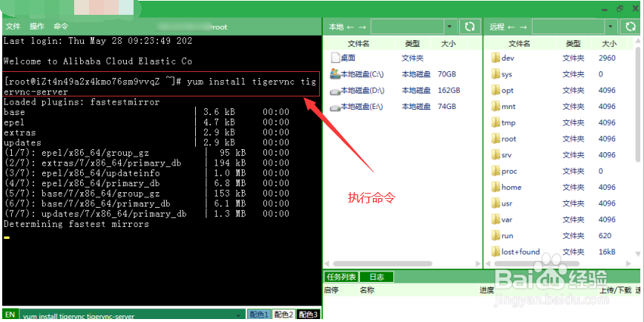Select the mnt folder icon
This screenshot has height=322, width=644.
point(496,106)
